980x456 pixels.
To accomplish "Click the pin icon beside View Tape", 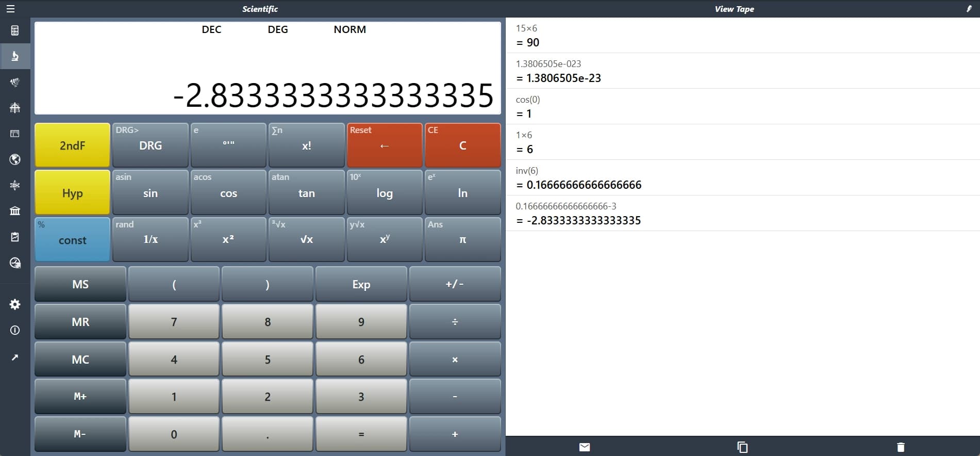I will (x=969, y=9).
